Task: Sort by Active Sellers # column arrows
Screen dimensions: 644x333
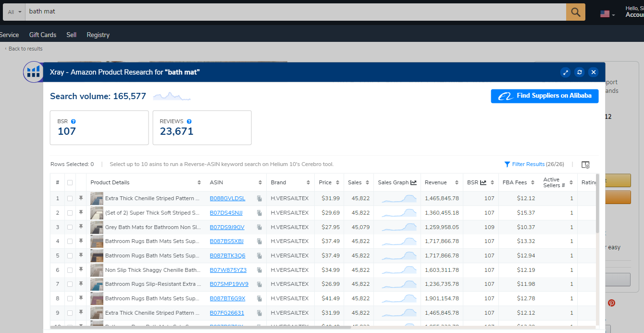Action: 571,182
